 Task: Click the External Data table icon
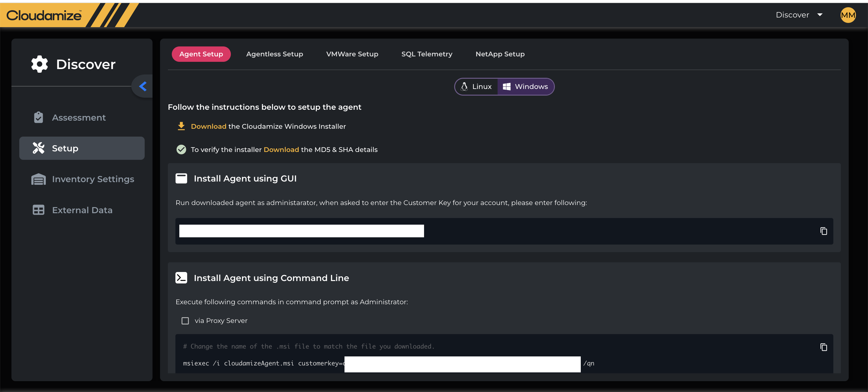pyautogui.click(x=38, y=210)
